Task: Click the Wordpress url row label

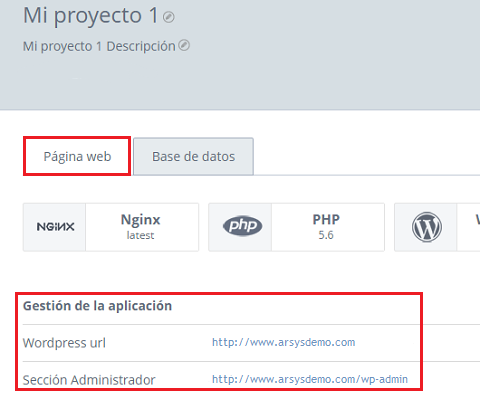Action: coord(64,343)
